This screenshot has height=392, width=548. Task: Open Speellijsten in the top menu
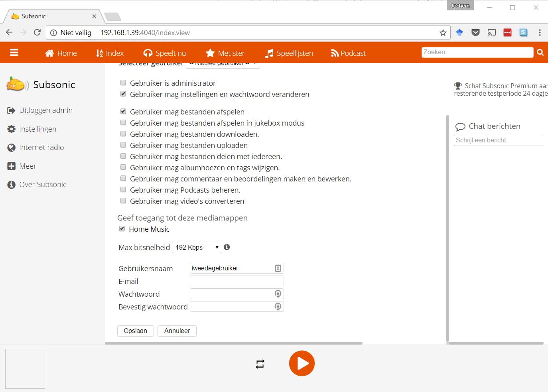[x=289, y=53]
